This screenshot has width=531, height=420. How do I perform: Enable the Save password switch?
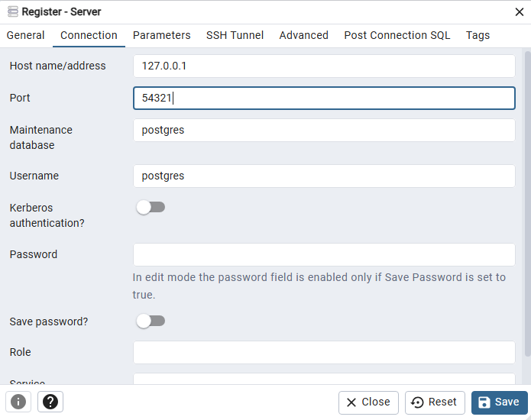[x=151, y=321]
